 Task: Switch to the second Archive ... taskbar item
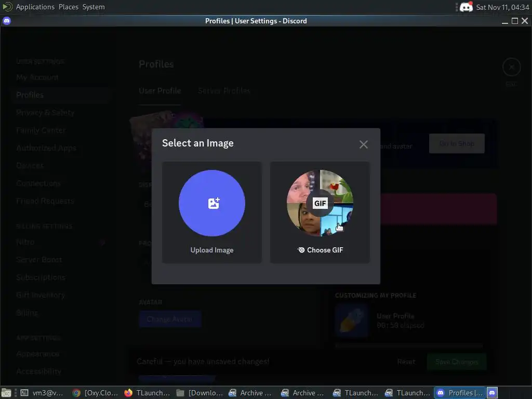(x=302, y=393)
